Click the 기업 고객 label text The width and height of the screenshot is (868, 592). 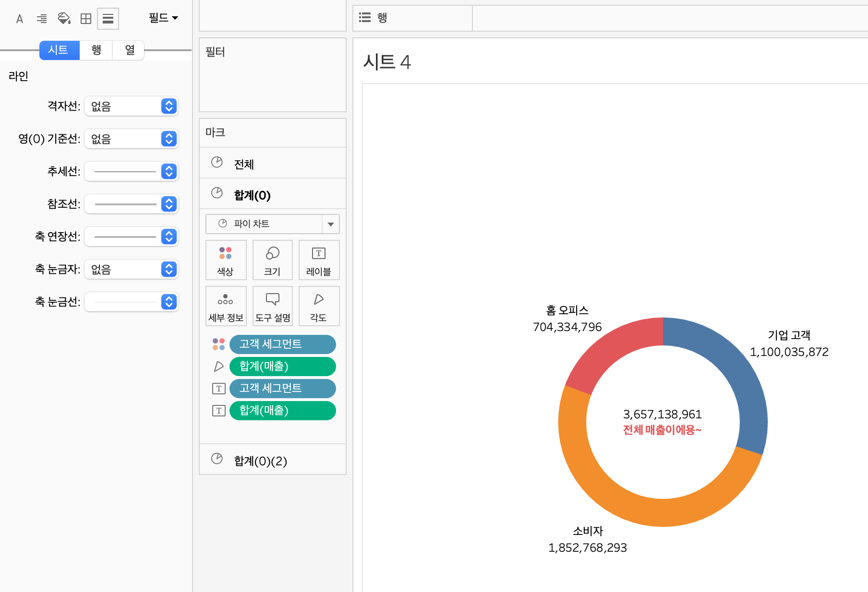[x=789, y=335]
